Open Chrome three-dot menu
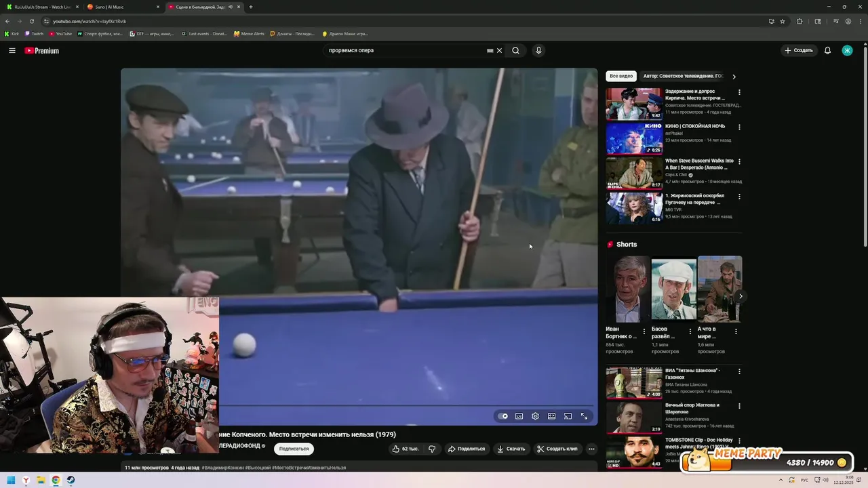 click(x=859, y=21)
